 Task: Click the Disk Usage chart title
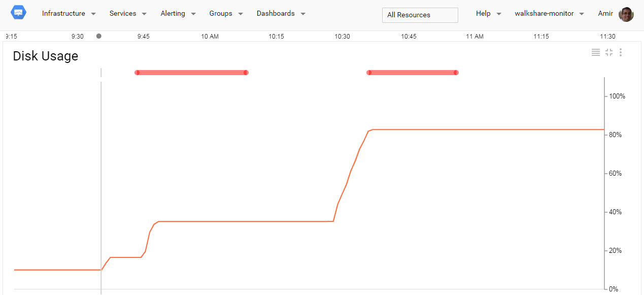(46, 56)
